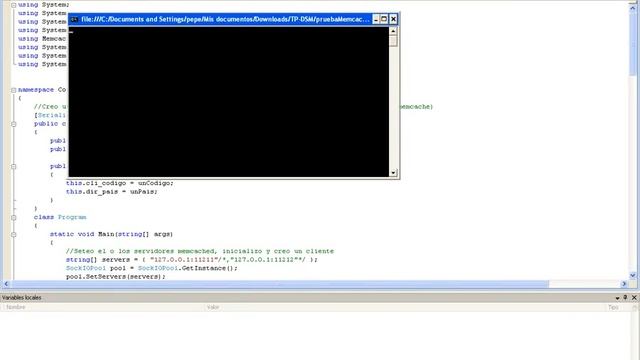Screen dimensions: 640x360
Task: Click the editor vertical scrollbar down arrow
Action: pos(633,276)
